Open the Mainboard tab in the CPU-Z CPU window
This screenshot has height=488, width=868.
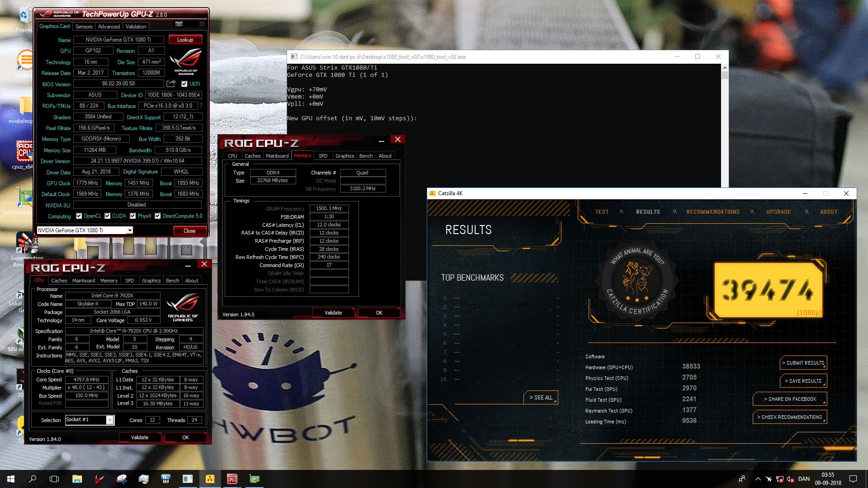[x=84, y=281]
